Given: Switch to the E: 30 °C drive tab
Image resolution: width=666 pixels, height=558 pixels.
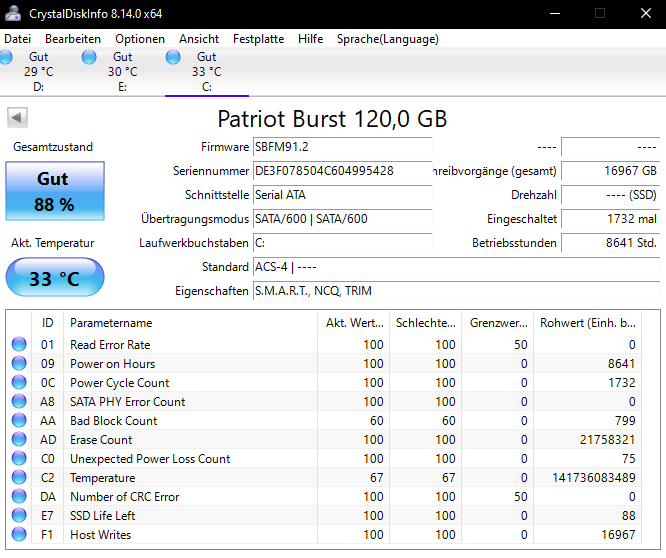Looking at the screenshot, I should tap(123, 72).
